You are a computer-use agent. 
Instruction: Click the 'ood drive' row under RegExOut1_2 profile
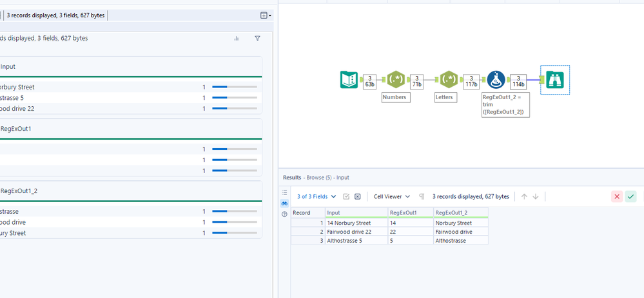(x=131, y=222)
